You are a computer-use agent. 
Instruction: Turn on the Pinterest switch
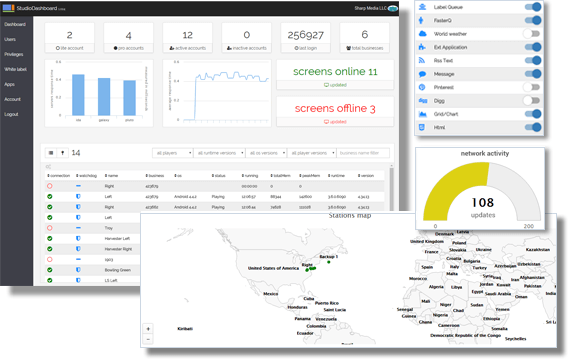coord(532,87)
